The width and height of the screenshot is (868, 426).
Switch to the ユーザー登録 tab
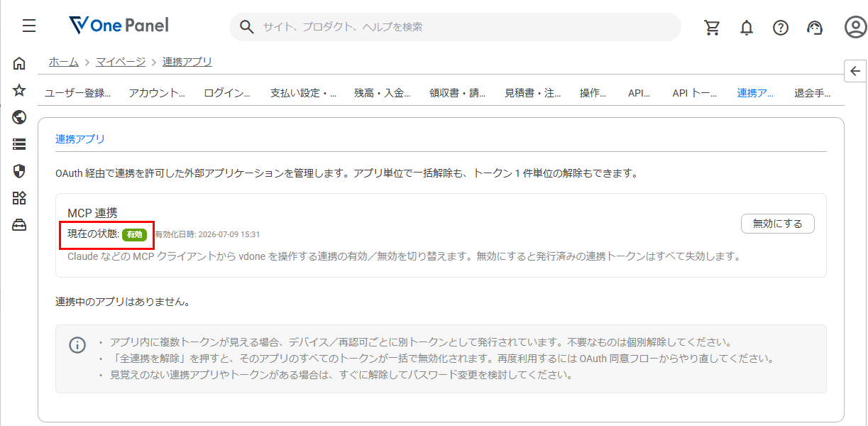coord(77,93)
